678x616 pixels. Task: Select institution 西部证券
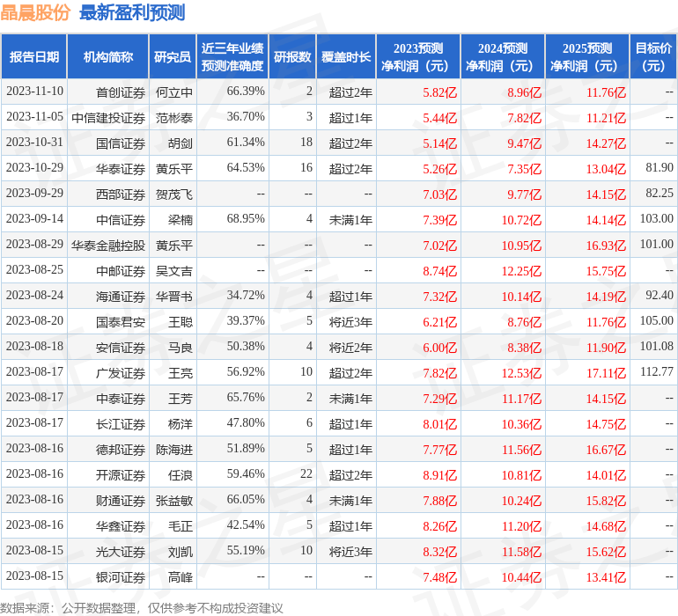[121, 194]
